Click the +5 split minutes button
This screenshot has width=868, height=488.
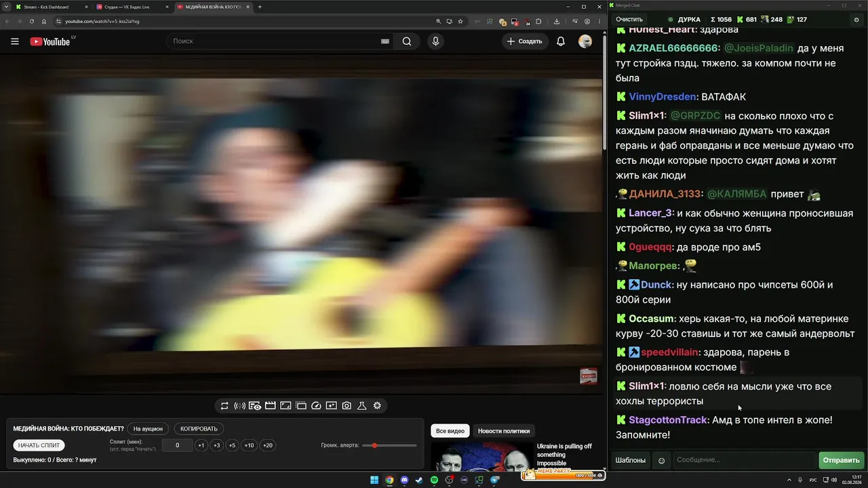pos(232,445)
